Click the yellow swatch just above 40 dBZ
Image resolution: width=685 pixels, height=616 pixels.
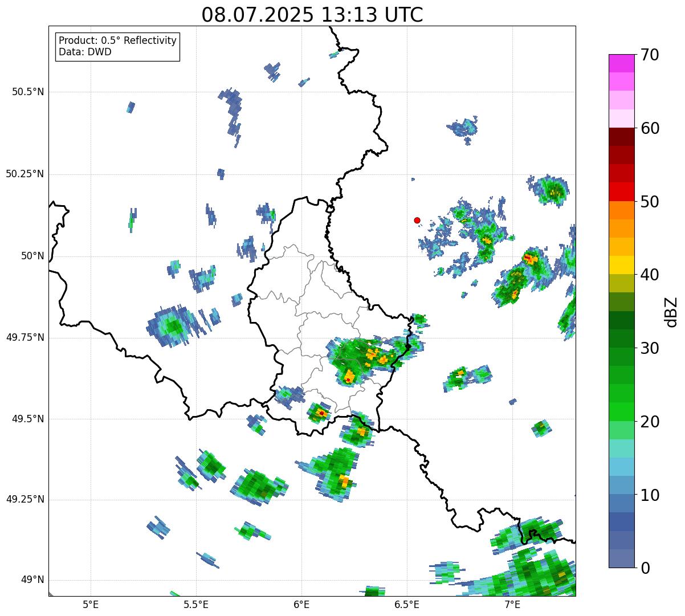point(621,265)
